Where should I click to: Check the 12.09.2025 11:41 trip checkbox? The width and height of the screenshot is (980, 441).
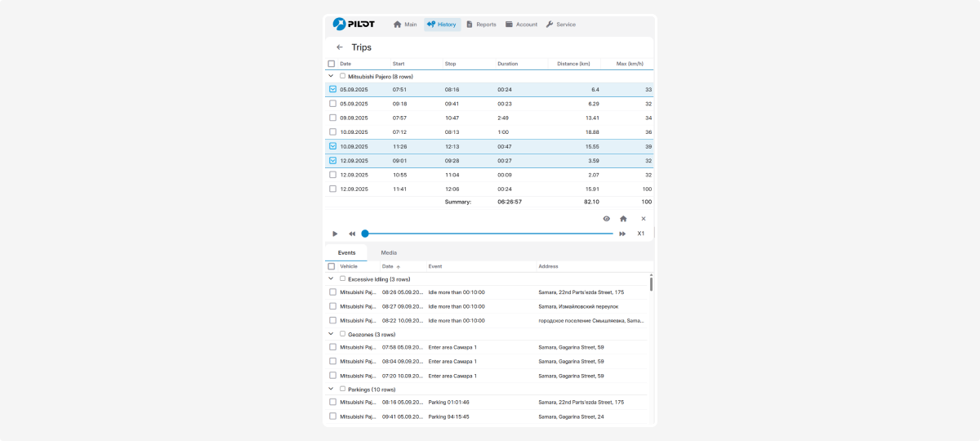tap(332, 189)
